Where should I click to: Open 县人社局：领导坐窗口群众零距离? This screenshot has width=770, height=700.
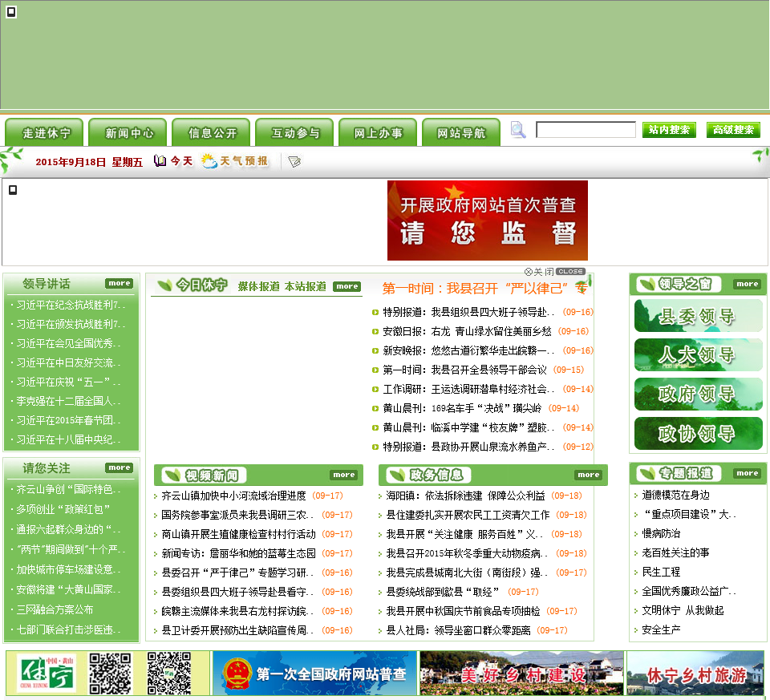coord(458,630)
